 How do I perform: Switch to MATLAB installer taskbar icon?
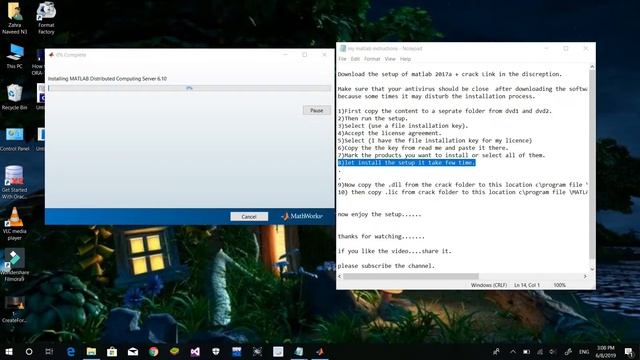[x=320, y=351]
